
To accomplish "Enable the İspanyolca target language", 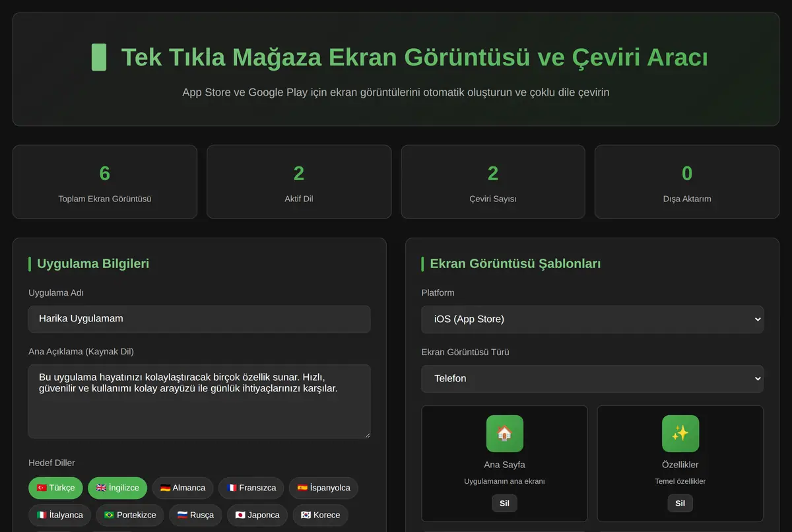I will tap(323, 488).
